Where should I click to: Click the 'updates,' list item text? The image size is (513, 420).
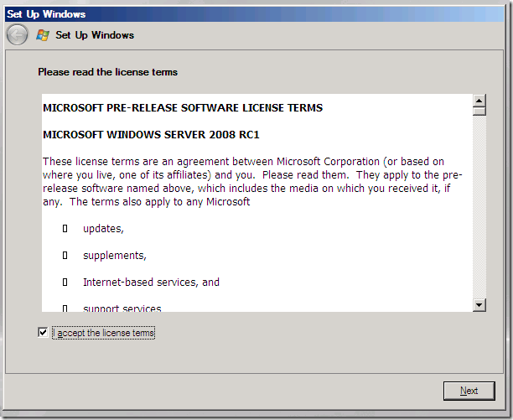click(103, 229)
